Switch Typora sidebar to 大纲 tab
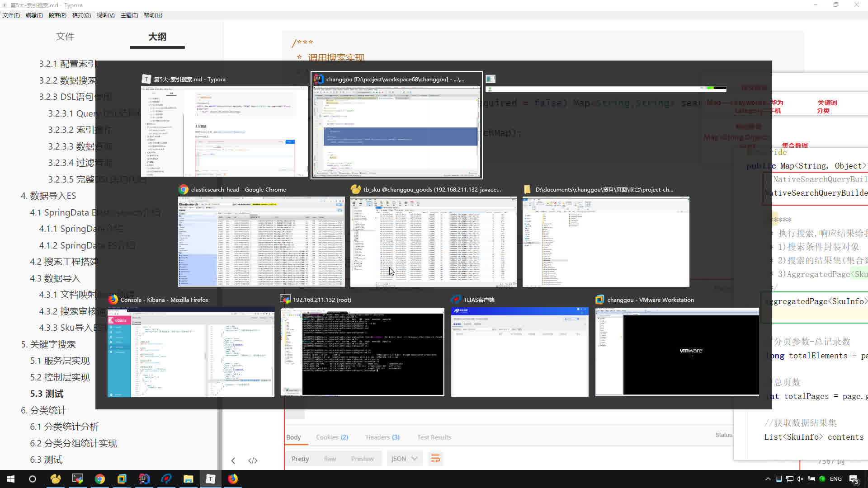 [x=157, y=37]
